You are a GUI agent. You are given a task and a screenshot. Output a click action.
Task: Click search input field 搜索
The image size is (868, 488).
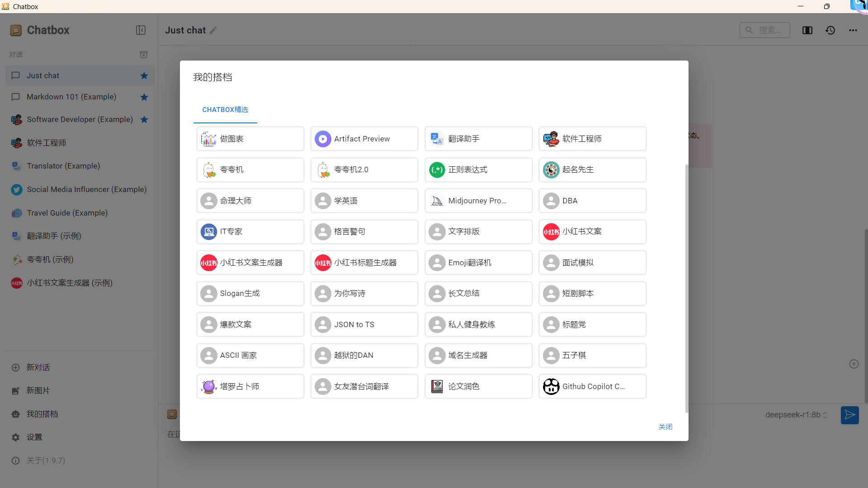[766, 30]
